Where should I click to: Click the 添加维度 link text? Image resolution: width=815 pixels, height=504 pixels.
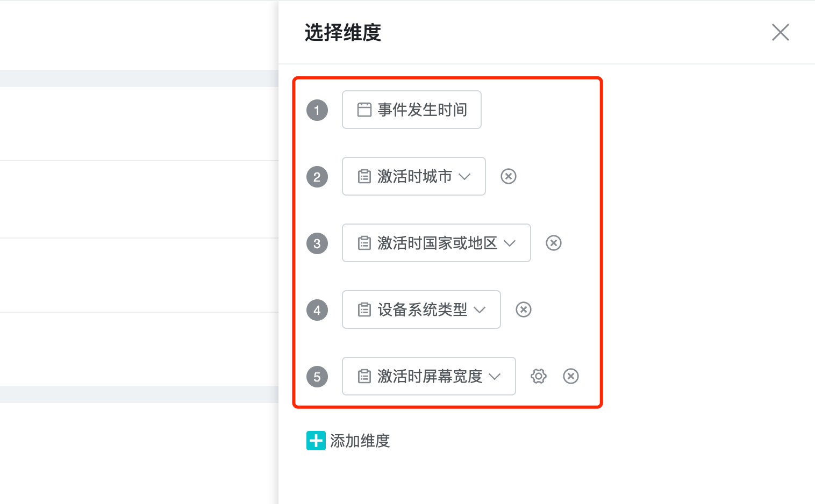tap(360, 441)
